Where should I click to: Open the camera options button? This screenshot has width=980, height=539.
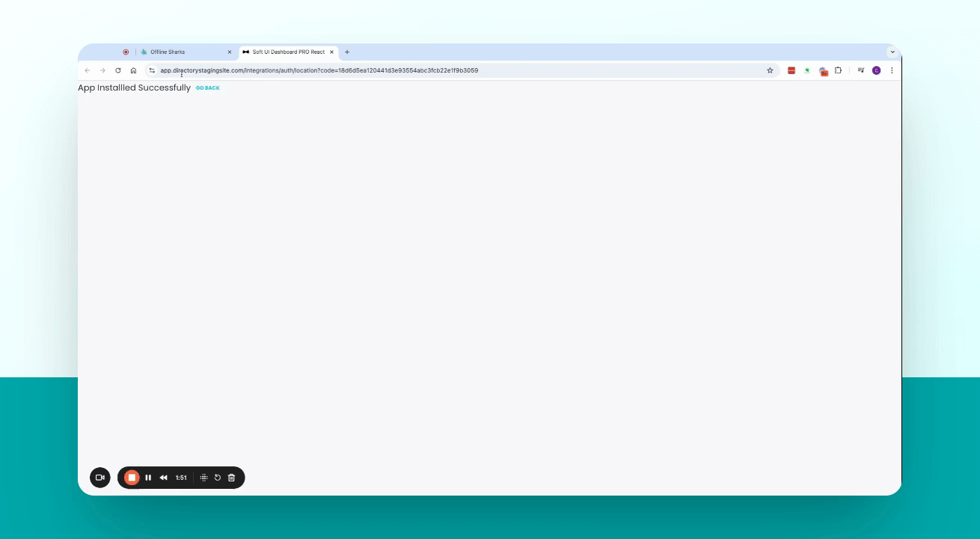click(100, 478)
